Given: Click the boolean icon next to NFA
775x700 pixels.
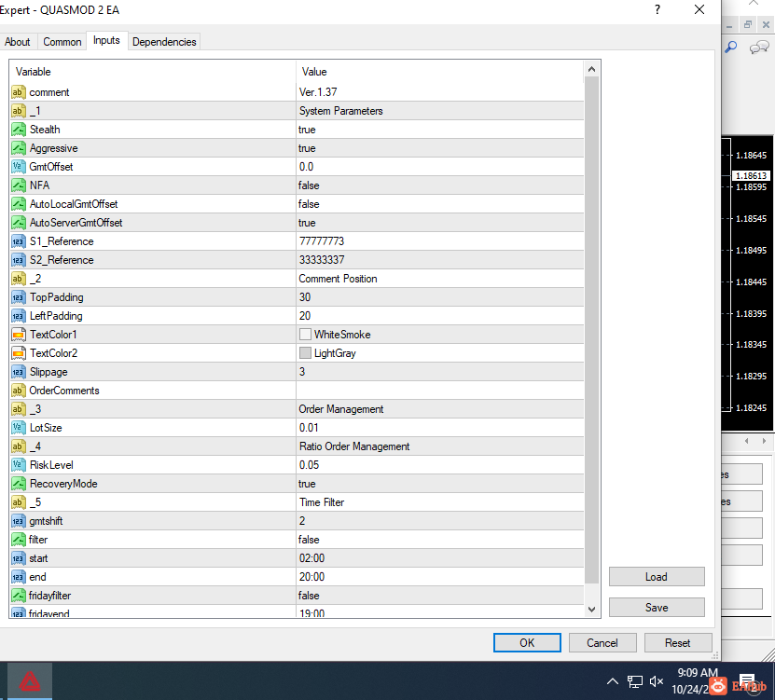Looking at the screenshot, I should click(19, 185).
